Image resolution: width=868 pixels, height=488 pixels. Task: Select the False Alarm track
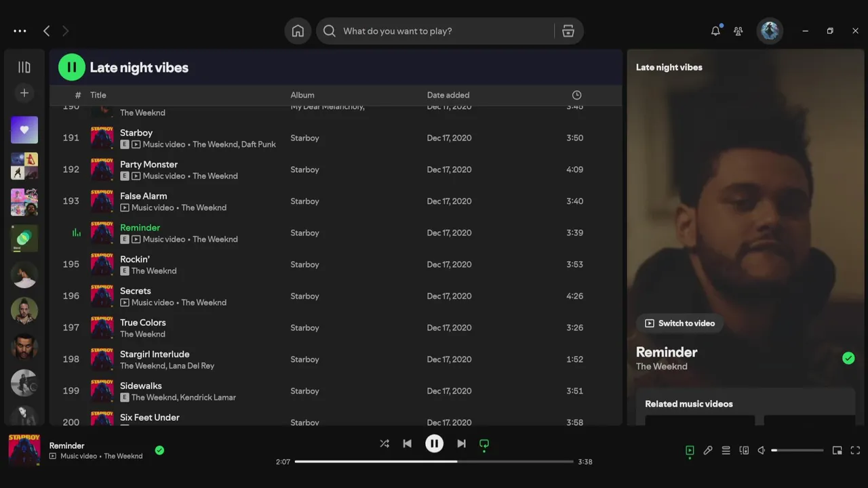tap(143, 196)
